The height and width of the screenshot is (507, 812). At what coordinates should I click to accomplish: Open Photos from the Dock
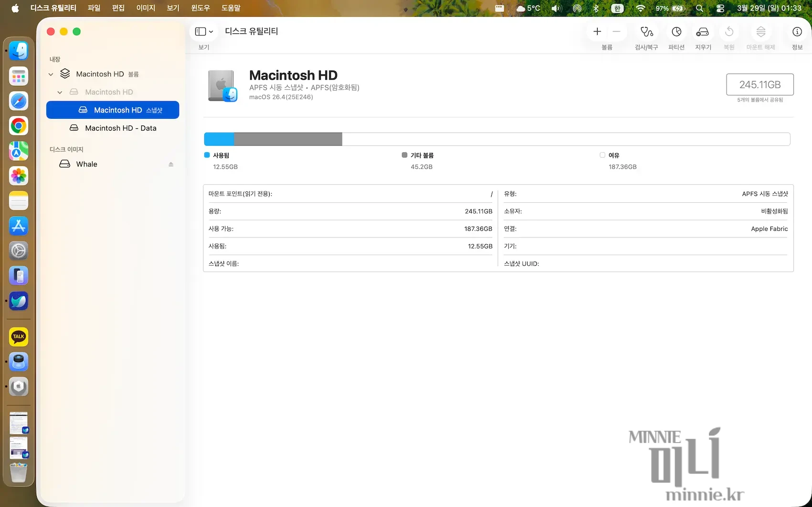19,176
